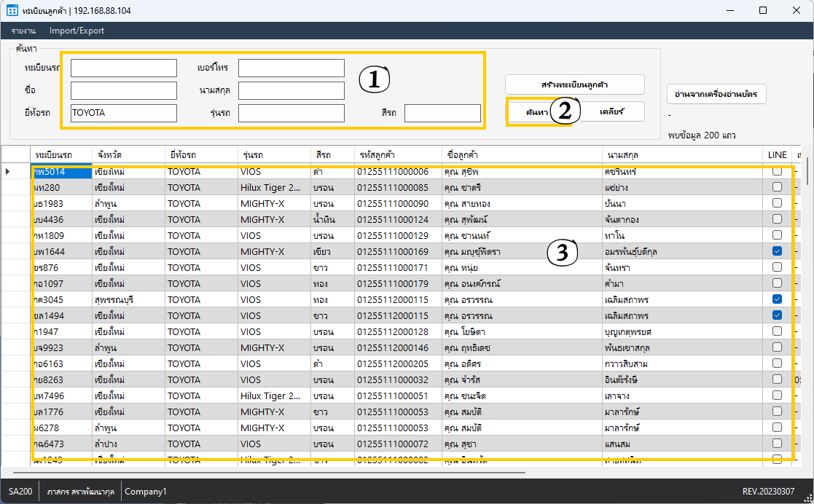Open the Import/Export menu

(77, 31)
